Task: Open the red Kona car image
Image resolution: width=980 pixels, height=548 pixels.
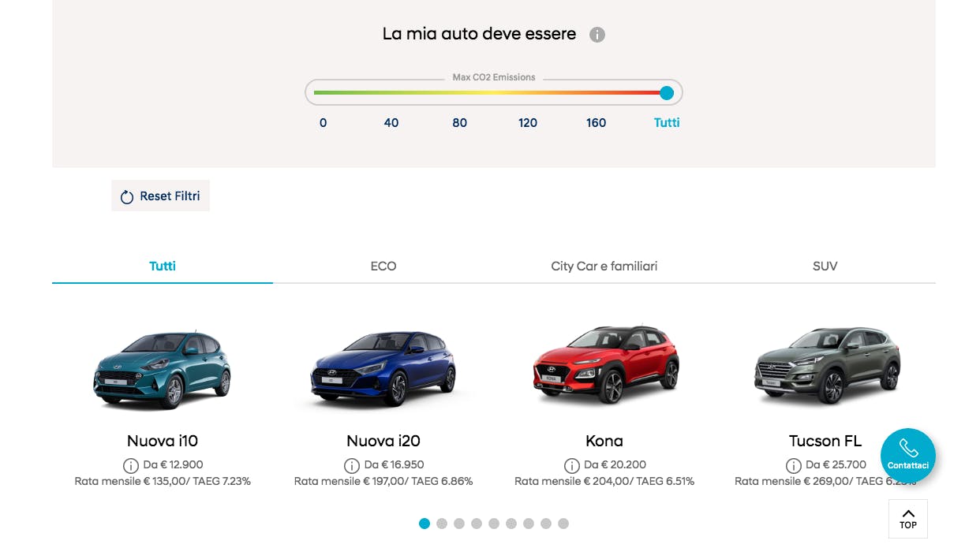Action: click(x=604, y=364)
